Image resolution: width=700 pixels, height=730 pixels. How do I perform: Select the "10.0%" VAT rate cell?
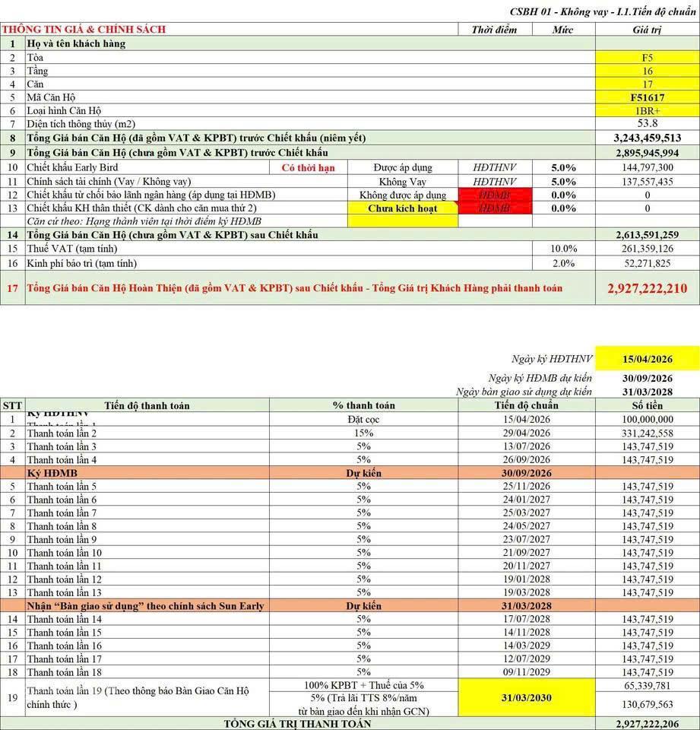pos(564,249)
